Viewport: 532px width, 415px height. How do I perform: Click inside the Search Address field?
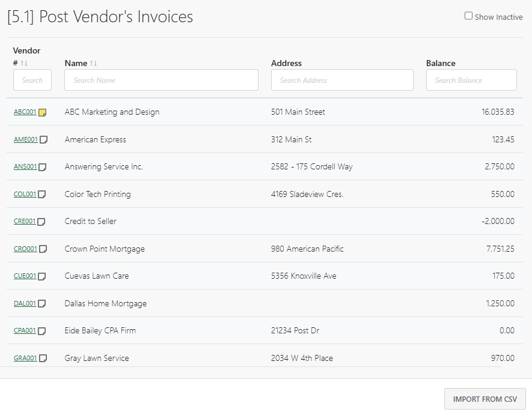341,79
